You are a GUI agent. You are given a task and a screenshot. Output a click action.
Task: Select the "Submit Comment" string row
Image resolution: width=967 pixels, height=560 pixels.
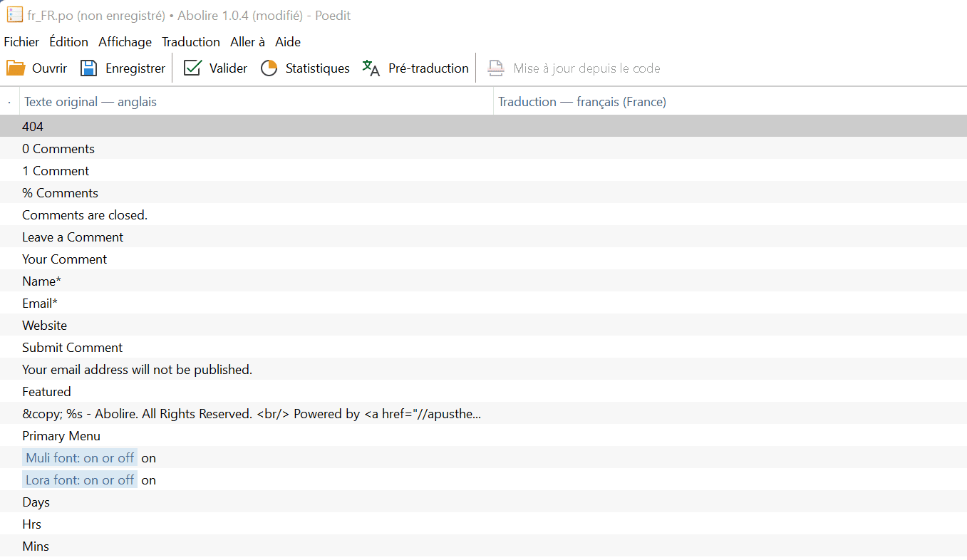(x=72, y=348)
